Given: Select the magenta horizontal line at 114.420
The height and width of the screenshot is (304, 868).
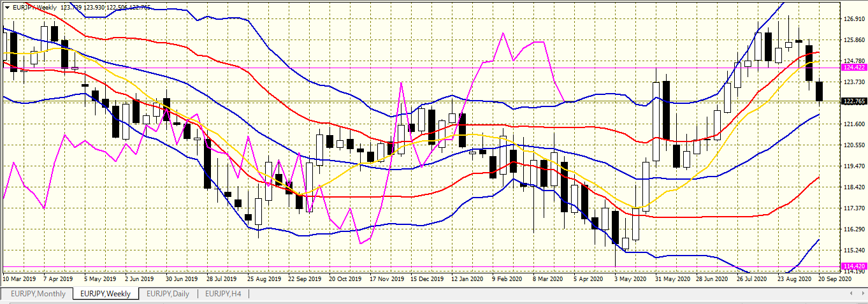Looking at the screenshot, I should click(382, 266).
